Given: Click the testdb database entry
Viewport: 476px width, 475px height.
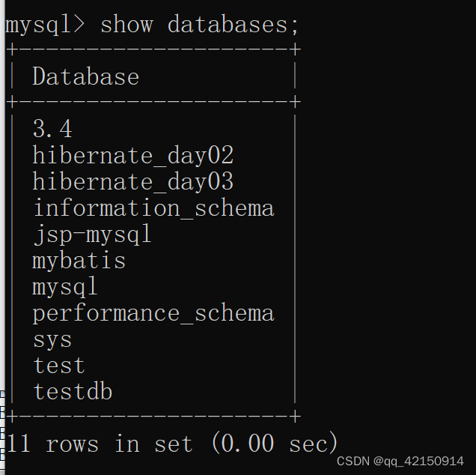Looking at the screenshot, I should (73, 391).
